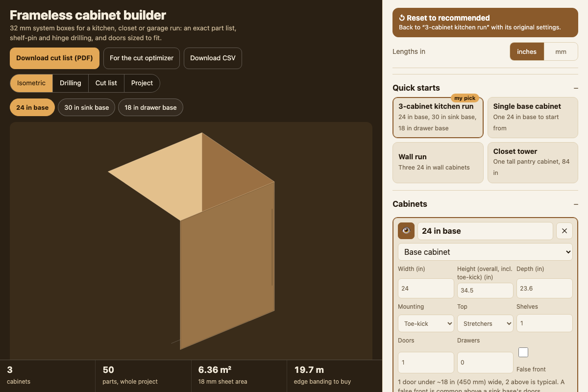Click the "Frameless cabinet builder" heading

[88, 15]
